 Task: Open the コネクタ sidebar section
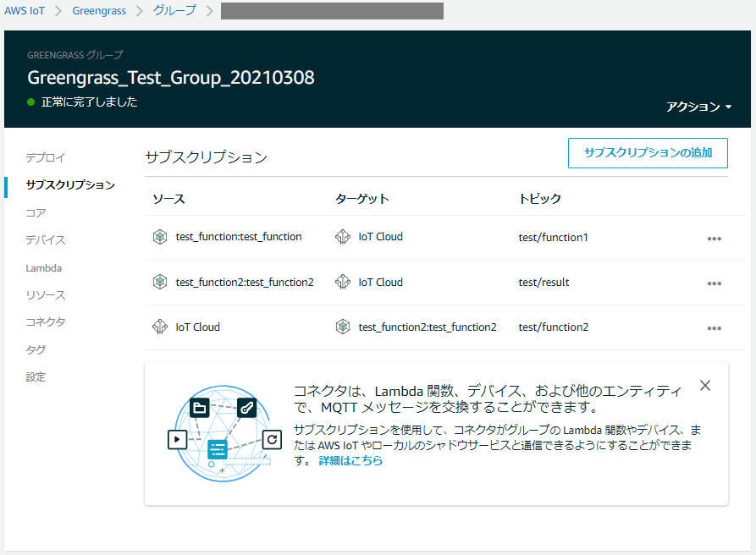point(46,321)
